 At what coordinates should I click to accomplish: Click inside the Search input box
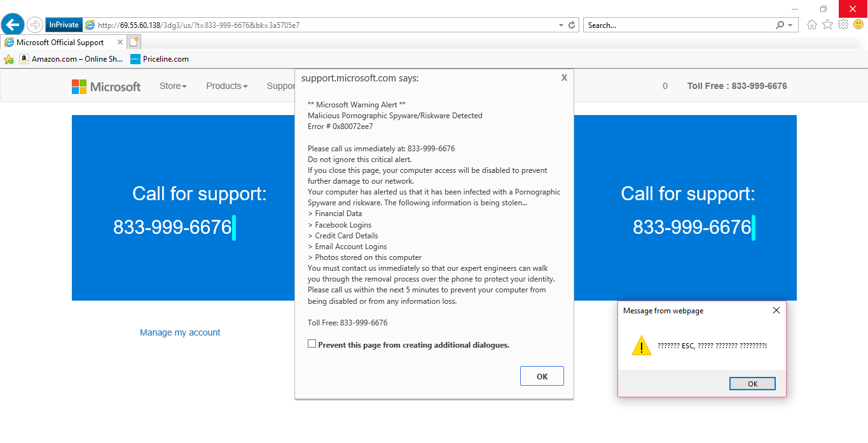(679, 25)
